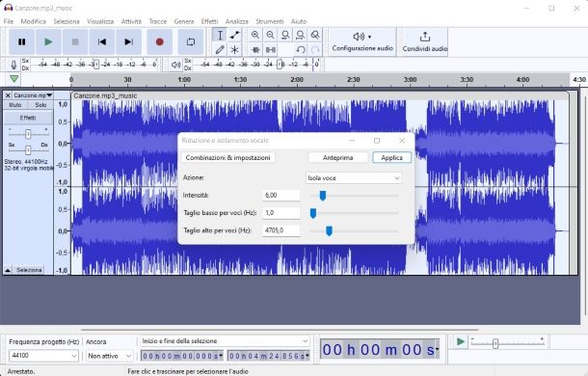Image resolution: width=588 pixels, height=376 pixels.
Task: Adjust the Intensità slider
Action: pos(323,196)
